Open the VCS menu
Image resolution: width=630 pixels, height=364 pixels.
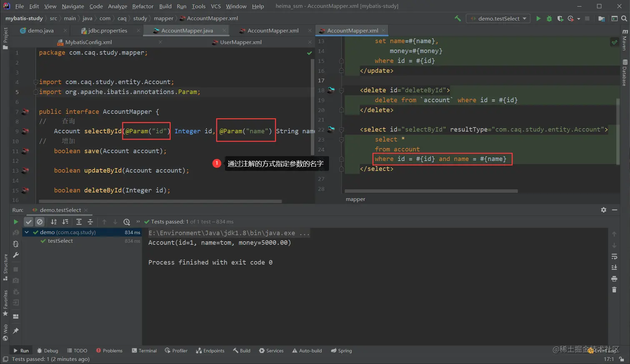[x=216, y=6]
